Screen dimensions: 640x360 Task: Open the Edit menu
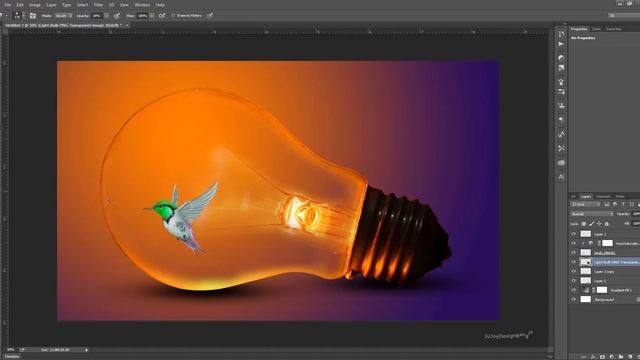click(x=20, y=5)
